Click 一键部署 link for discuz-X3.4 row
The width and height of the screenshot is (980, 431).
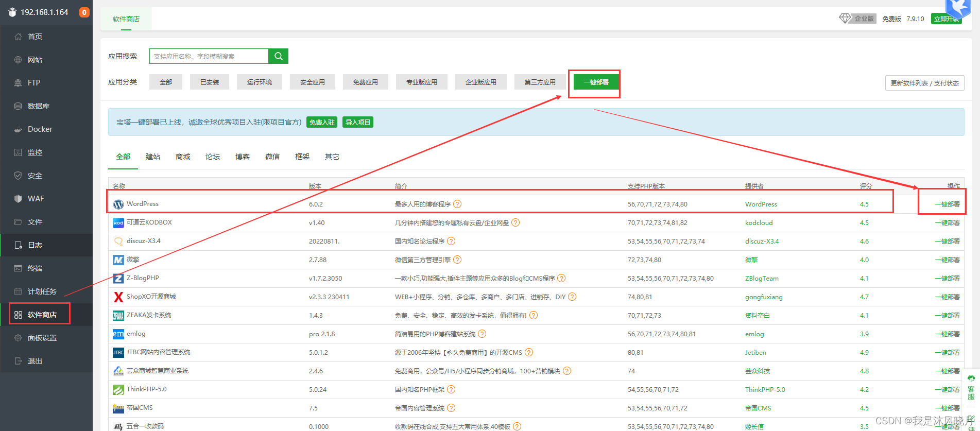948,241
